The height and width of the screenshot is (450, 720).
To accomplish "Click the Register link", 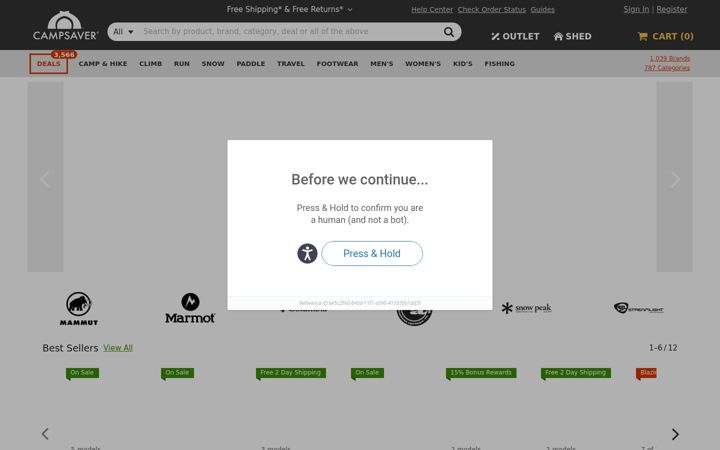I will [672, 9].
